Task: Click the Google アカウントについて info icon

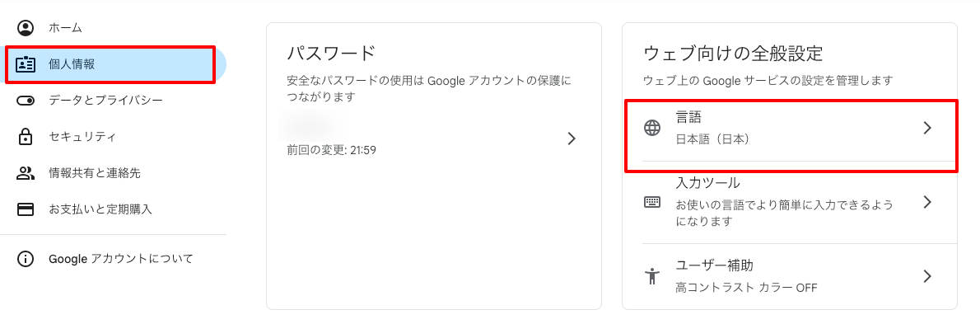Action: (x=26, y=258)
